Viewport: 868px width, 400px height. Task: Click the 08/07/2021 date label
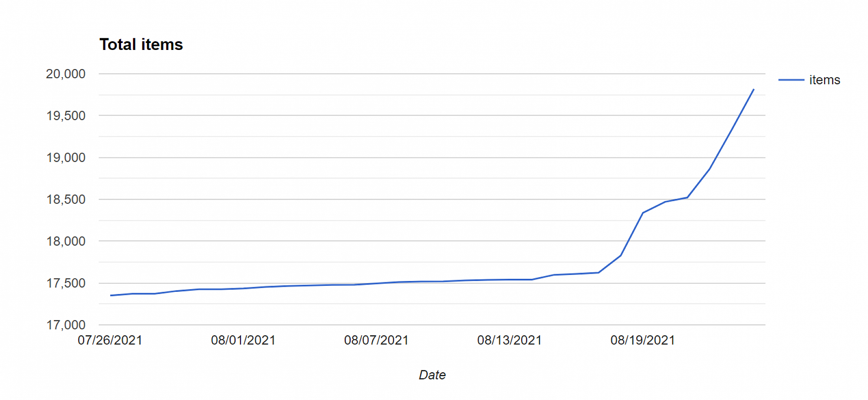[x=376, y=340]
